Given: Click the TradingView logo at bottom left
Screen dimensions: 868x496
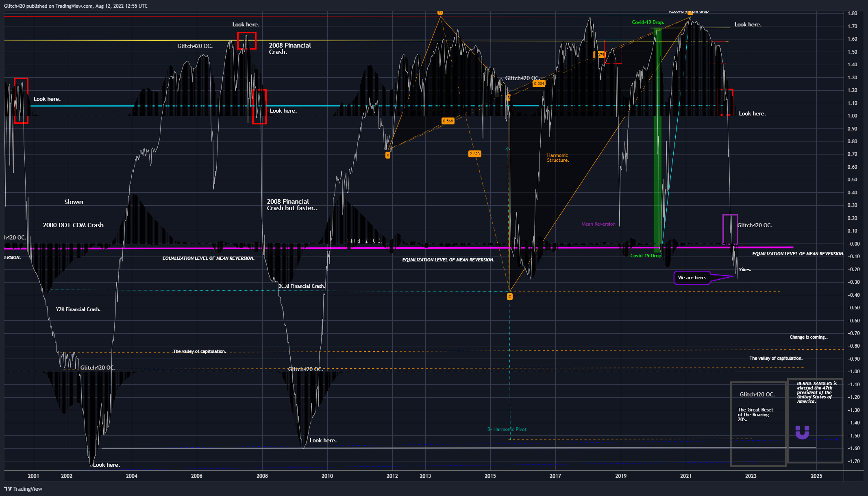Looking at the screenshot, I should click(23, 489).
